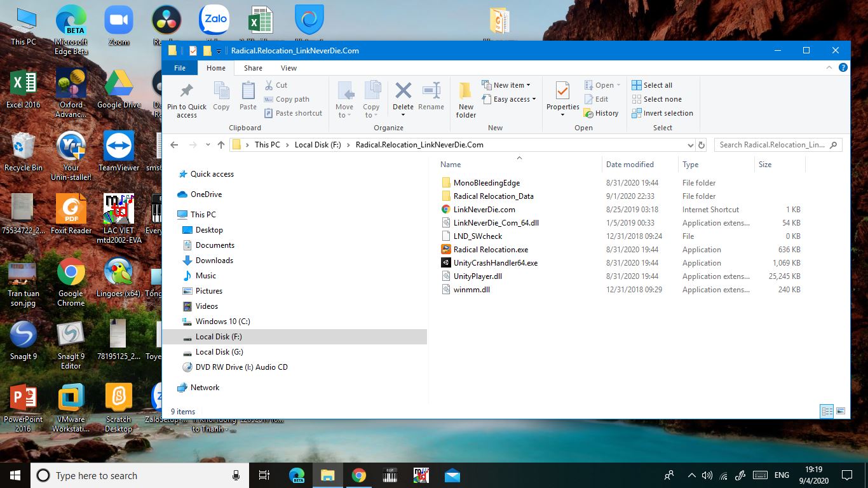Image resolution: width=868 pixels, height=488 pixels.
Task: Collapse the ribbon with the chevron
Action: click(829, 68)
